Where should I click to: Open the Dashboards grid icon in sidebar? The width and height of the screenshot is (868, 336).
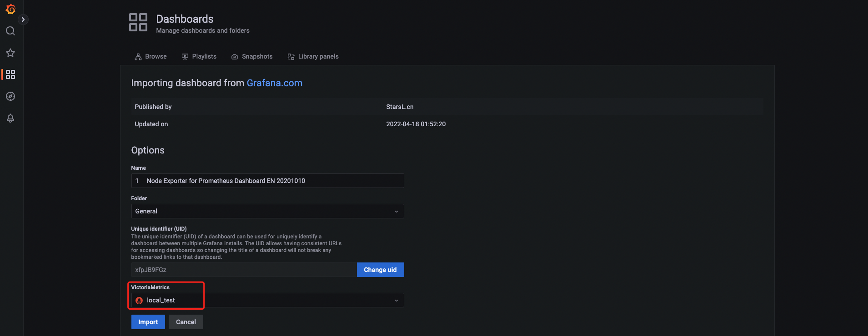point(10,74)
